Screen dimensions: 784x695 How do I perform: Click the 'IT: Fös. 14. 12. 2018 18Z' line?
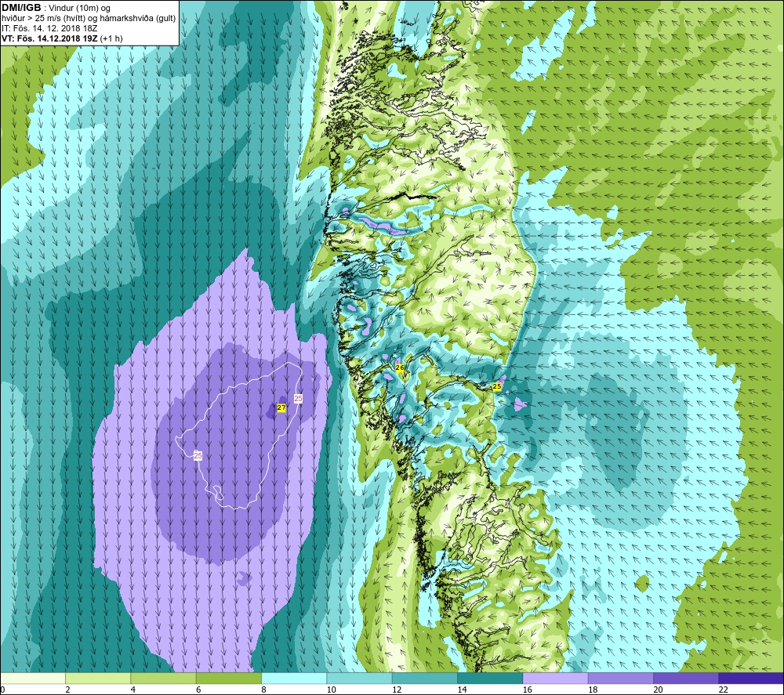tap(49, 28)
